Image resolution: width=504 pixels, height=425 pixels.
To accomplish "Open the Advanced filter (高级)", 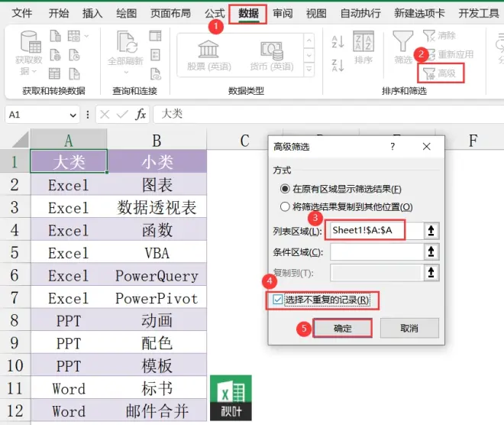I will click(x=441, y=73).
